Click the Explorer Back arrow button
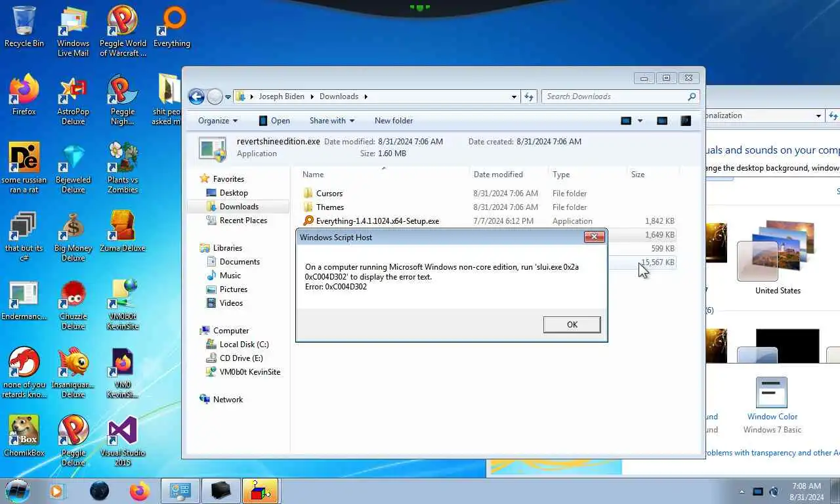This screenshot has width=840, height=504. pyautogui.click(x=196, y=96)
